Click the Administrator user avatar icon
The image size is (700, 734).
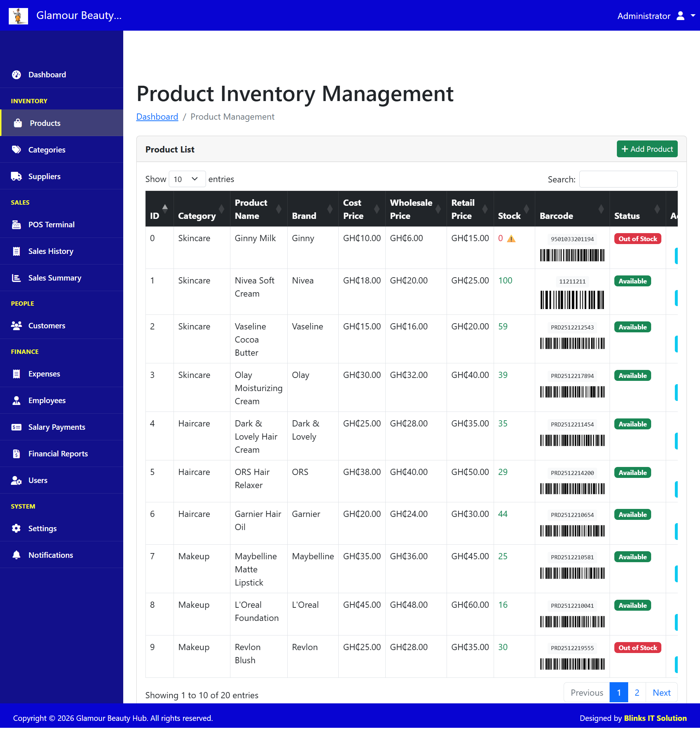[680, 16]
